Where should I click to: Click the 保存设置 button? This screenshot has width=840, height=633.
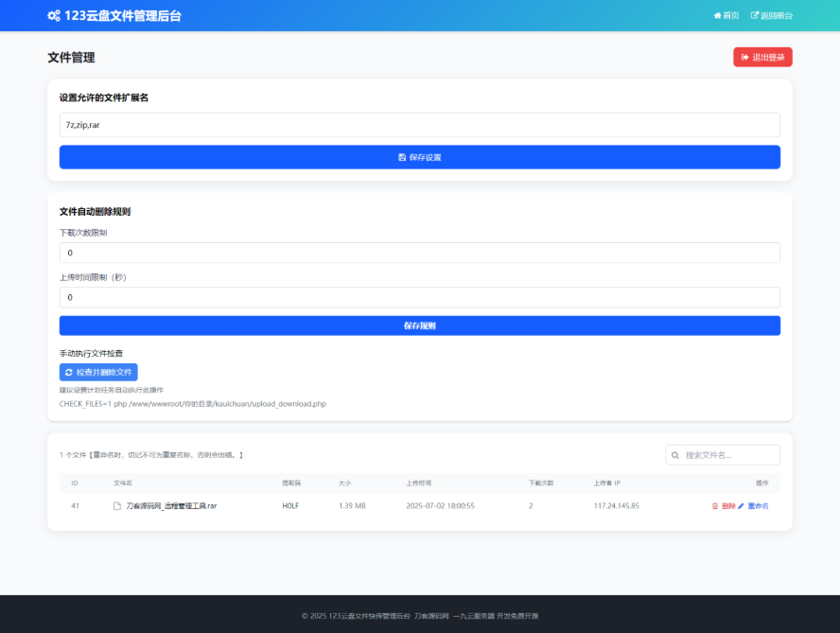(x=419, y=157)
